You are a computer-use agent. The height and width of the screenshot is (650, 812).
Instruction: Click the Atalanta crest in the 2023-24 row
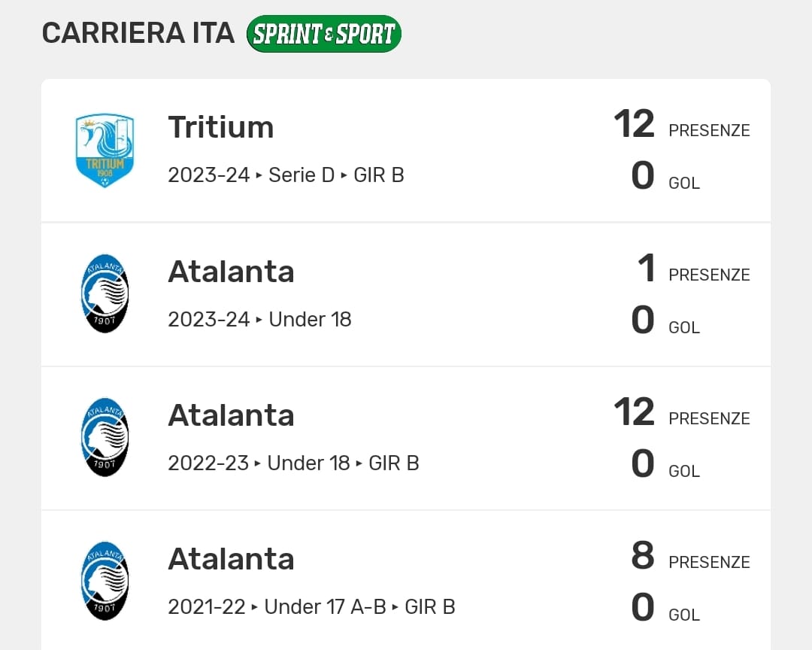pos(105,294)
